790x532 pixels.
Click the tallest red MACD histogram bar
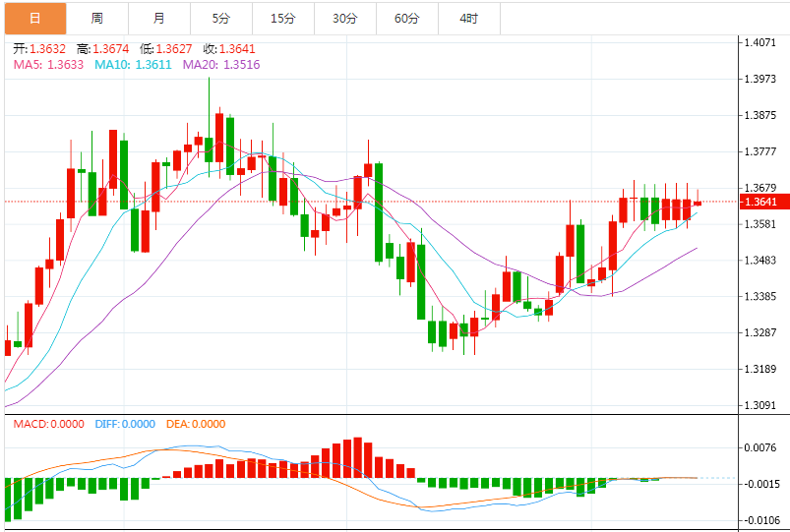click(358, 457)
